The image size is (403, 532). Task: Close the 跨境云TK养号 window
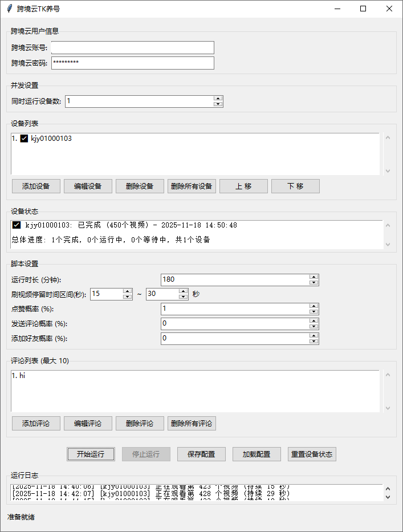(x=389, y=9)
